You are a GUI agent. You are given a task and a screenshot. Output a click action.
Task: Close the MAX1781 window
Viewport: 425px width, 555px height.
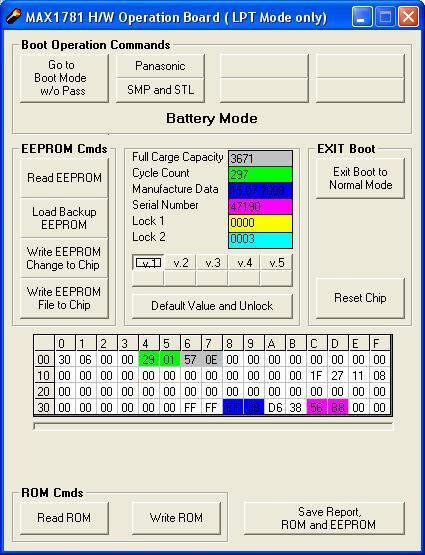408,17
